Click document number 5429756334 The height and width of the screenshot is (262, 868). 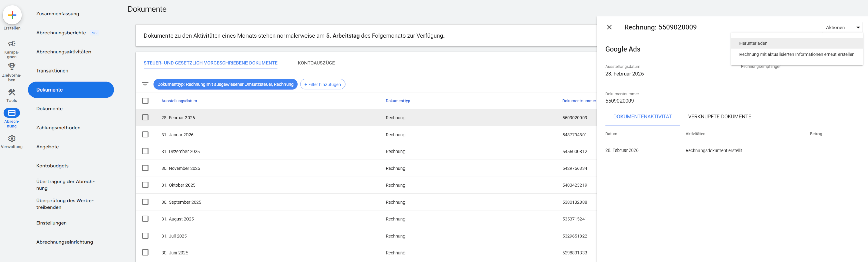point(574,168)
